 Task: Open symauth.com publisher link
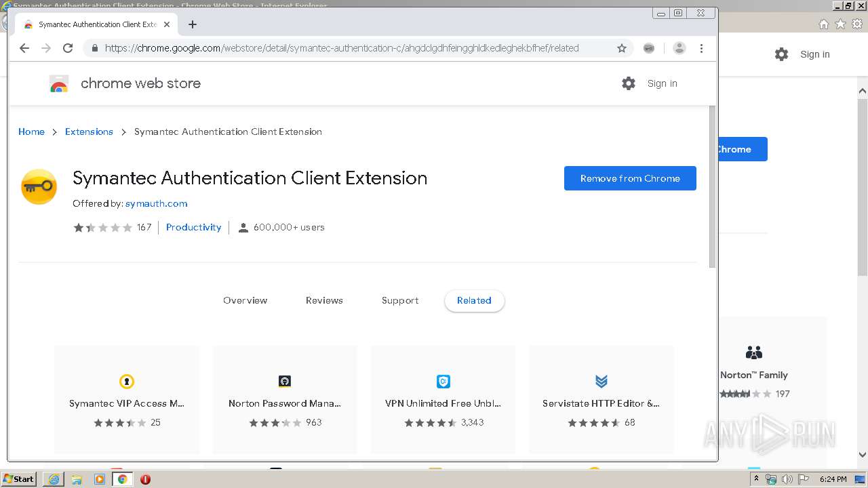157,203
